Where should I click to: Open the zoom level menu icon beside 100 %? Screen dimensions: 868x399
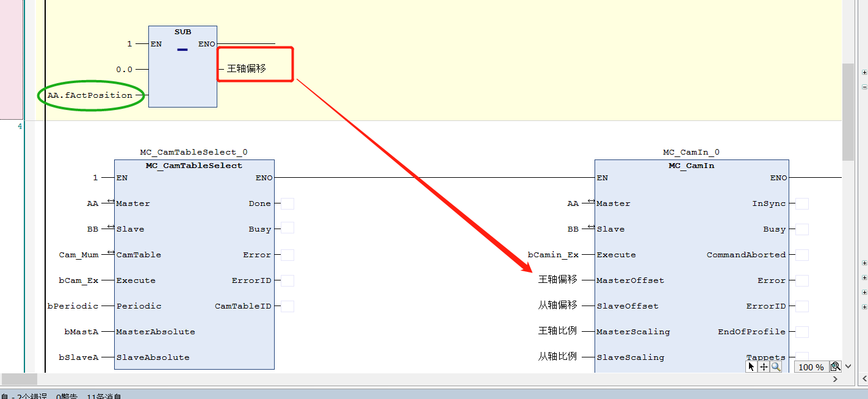coord(835,367)
